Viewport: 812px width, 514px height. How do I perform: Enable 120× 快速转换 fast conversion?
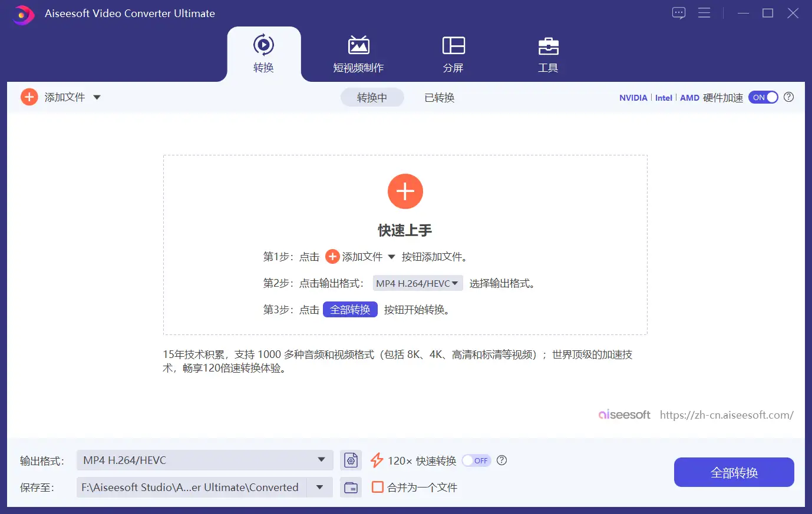[476, 460]
